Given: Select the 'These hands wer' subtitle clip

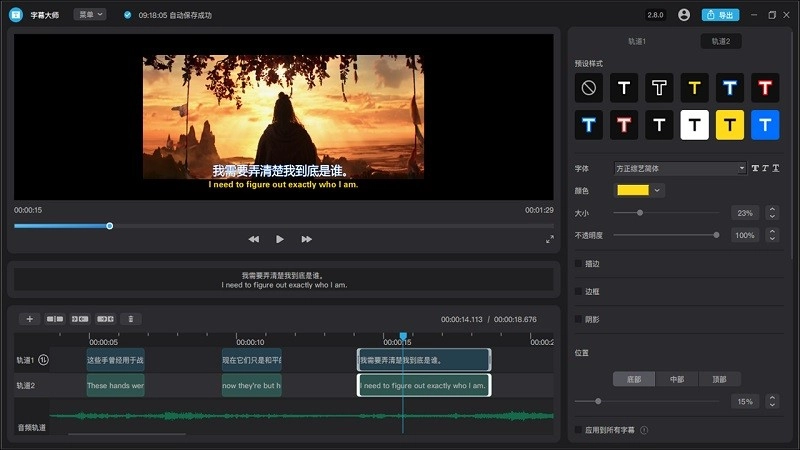Looking at the screenshot, I should click(x=115, y=385).
